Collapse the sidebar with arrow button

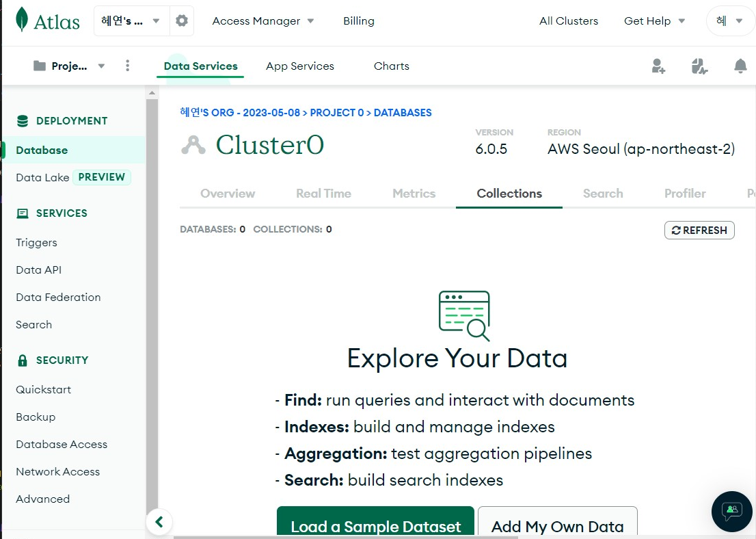159,522
